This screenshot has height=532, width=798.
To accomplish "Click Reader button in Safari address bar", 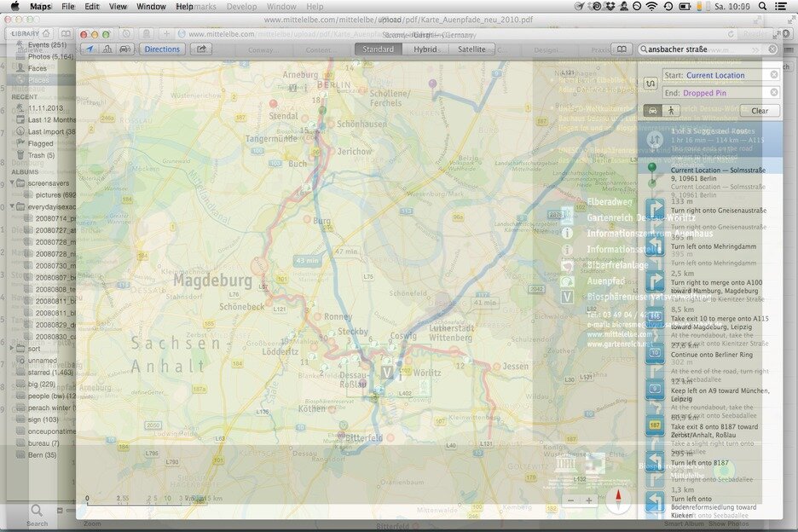I will (755, 33).
